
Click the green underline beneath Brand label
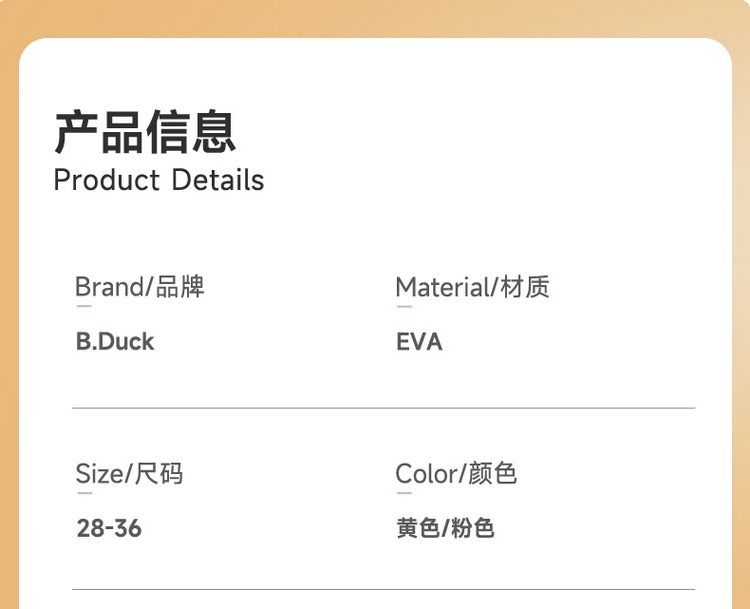point(84,306)
